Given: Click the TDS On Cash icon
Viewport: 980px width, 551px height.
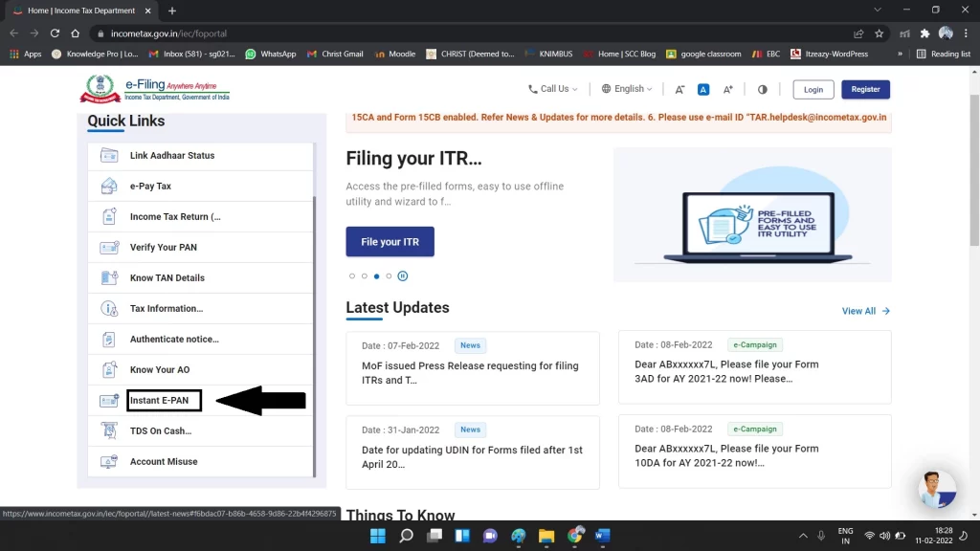Looking at the screenshot, I should (109, 431).
